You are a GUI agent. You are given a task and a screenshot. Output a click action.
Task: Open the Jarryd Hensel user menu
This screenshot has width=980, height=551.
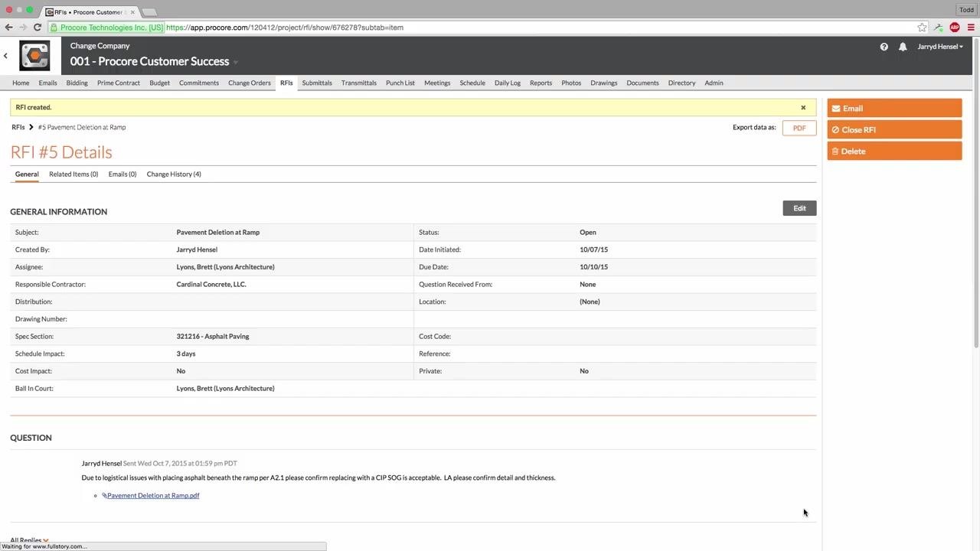[x=940, y=47]
